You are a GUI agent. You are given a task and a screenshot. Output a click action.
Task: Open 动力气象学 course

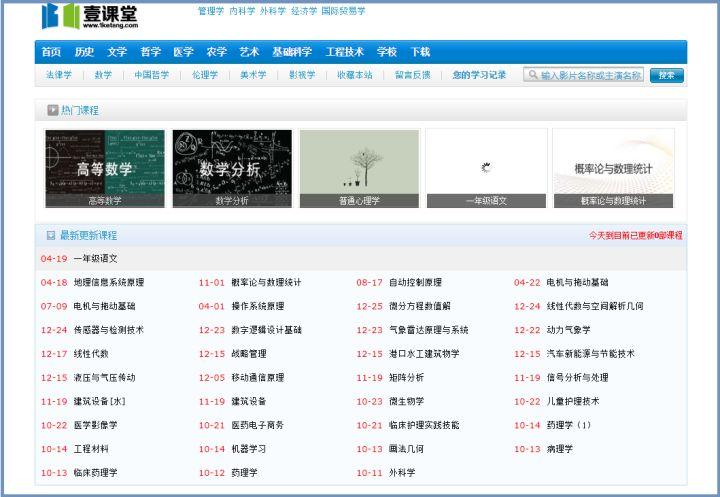568,330
